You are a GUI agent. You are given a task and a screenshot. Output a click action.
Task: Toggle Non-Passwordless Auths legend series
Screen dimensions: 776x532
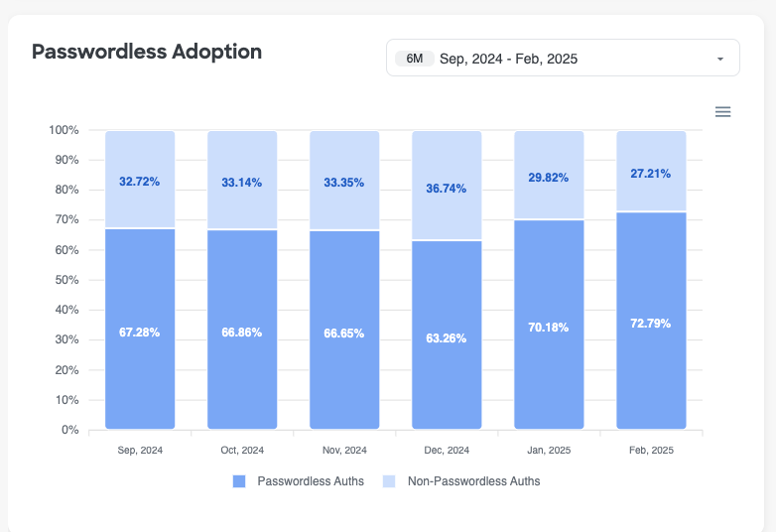tap(473, 481)
